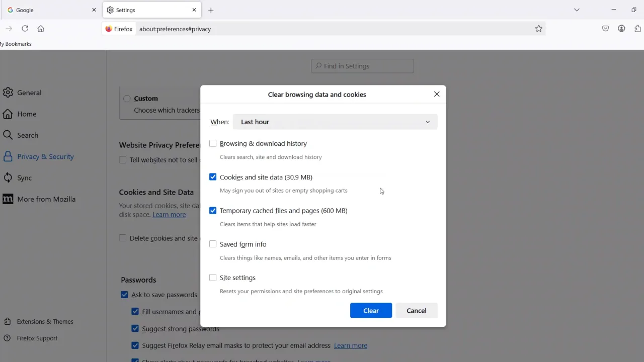Viewport: 644px width, 362px height.
Task: Uncheck Cookies and site data
Action: [x=213, y=176]
